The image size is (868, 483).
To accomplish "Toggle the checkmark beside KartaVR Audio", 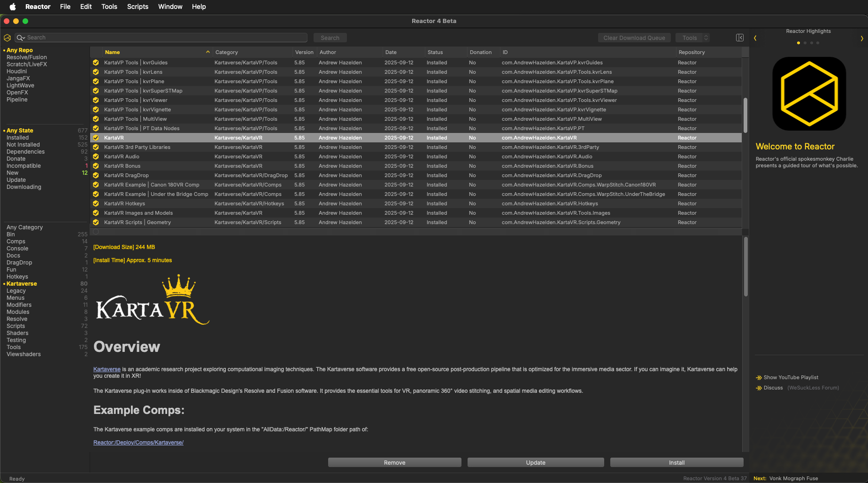I will point(95,156).
